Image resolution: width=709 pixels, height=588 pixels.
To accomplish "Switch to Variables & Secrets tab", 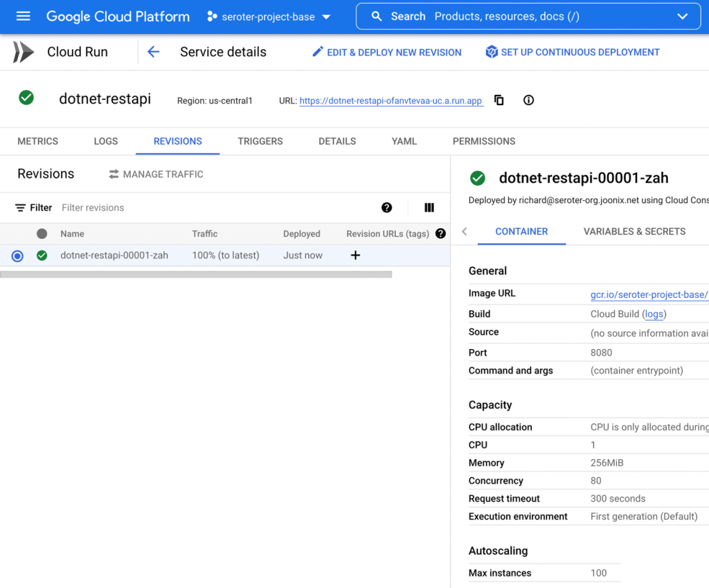I will [634, 231].
